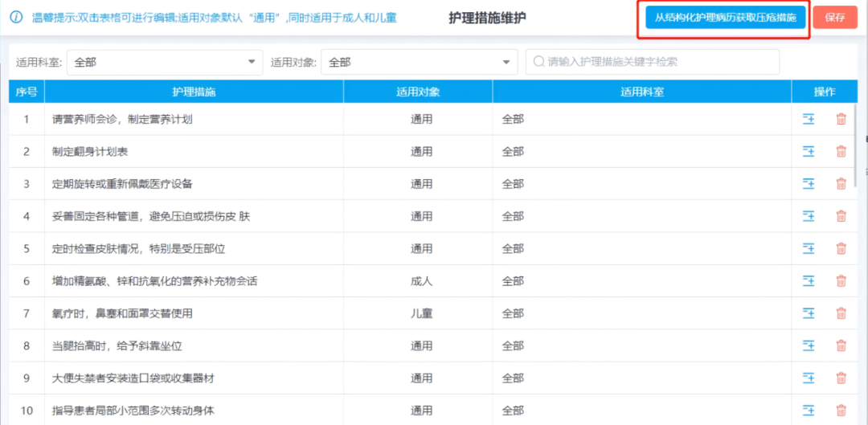Delete the 妥善固定各种管道 measure row

(x=841, y=216)
